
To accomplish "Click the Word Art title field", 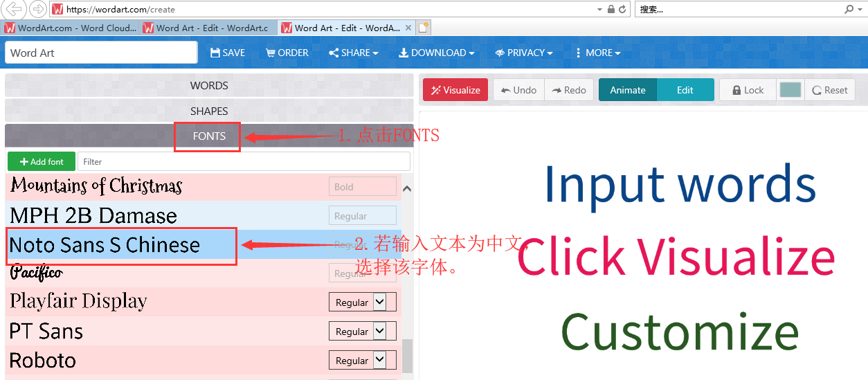I will 101,53.
